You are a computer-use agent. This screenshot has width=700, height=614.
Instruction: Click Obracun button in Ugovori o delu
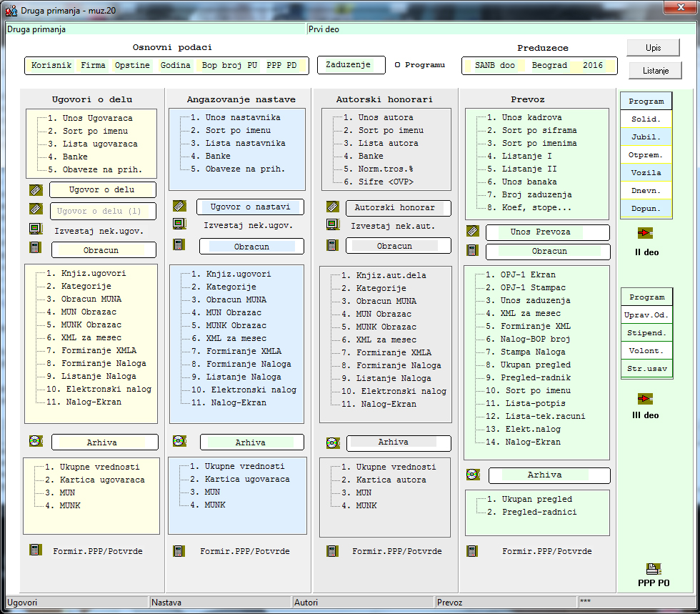tap(104, 250)
